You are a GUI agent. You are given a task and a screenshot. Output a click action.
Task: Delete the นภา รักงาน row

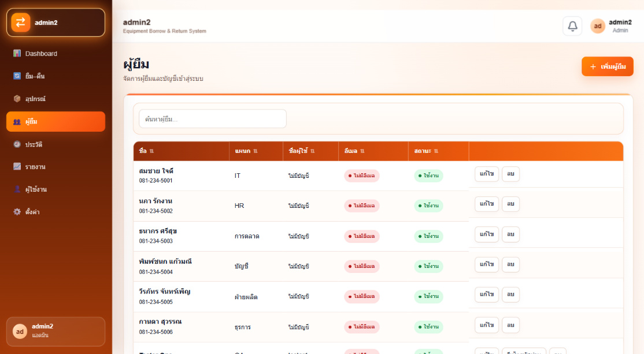click(510, 204)
